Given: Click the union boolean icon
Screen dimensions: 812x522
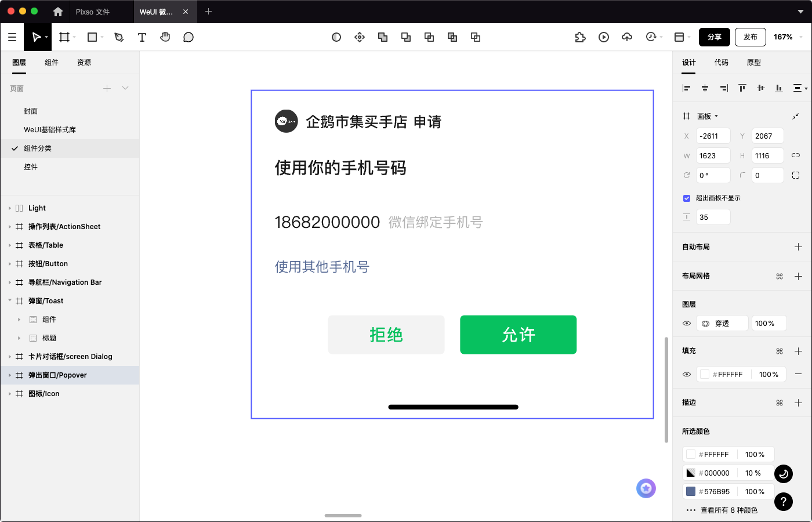Looking at the screenshot, I should point(383,37).
